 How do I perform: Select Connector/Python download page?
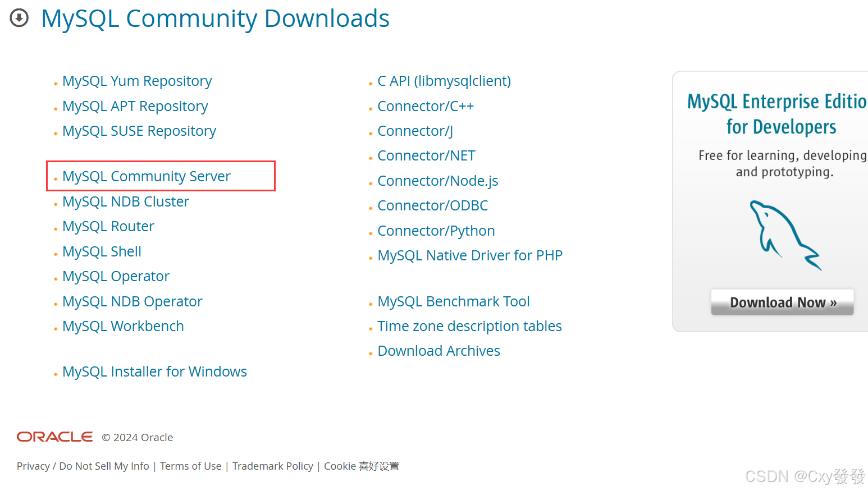pyautogui.click(x=436, y=230)
